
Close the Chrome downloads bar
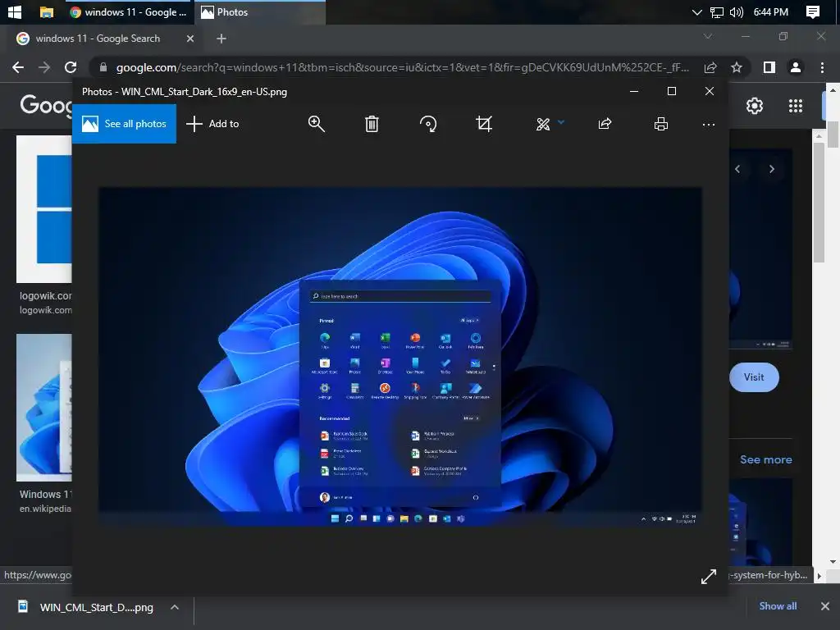pos(825,606)
